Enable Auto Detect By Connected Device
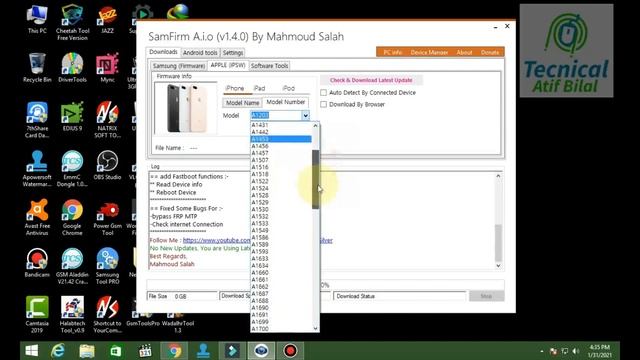This screenshot has height=360, width=640. 324,93
